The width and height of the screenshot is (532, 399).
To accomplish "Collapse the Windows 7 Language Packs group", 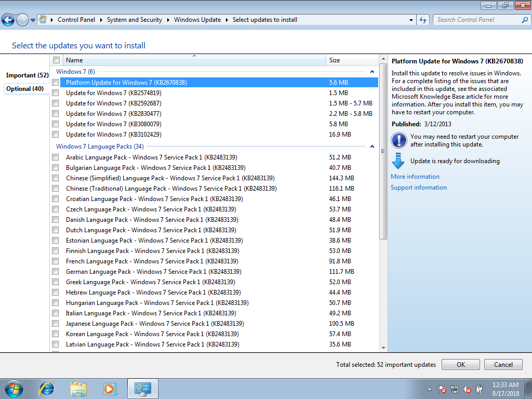I will pyautogui.click(x=372, y=147).
